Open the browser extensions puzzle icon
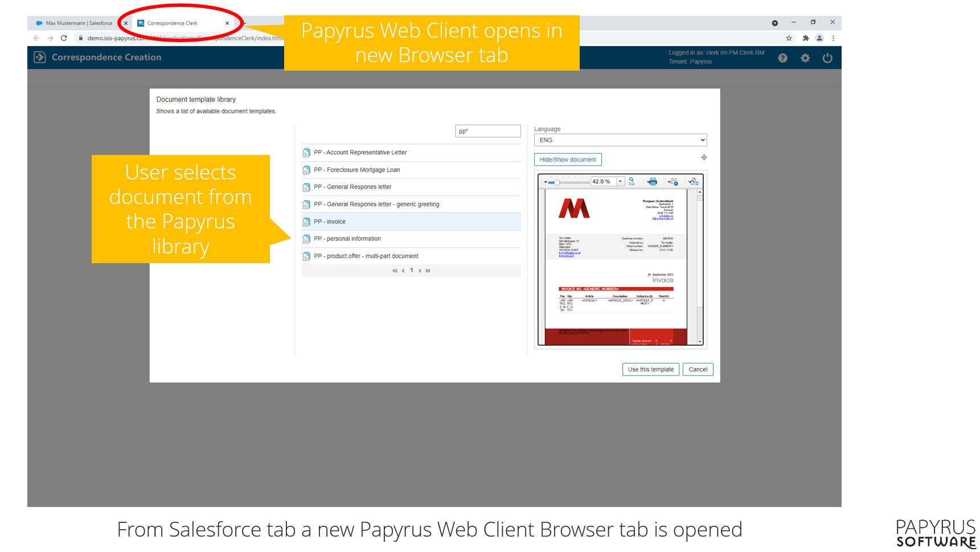Image resolution: width=980 pixels, height=552 pixels. pyautogui.click(x=805, y=38)
